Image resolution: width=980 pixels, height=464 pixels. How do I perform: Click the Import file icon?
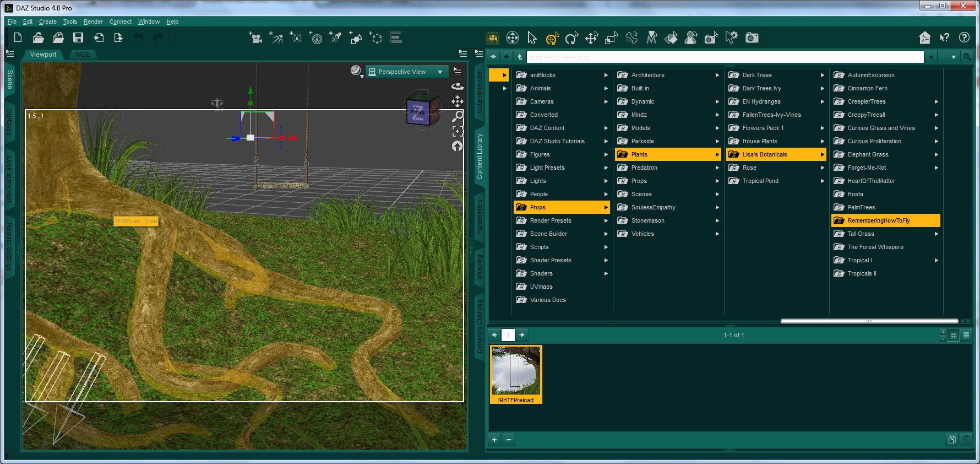pos(99,37)
